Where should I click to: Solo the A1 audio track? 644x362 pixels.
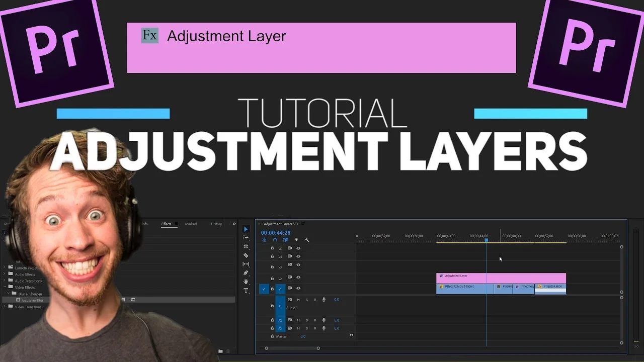(x=307, y=300)
